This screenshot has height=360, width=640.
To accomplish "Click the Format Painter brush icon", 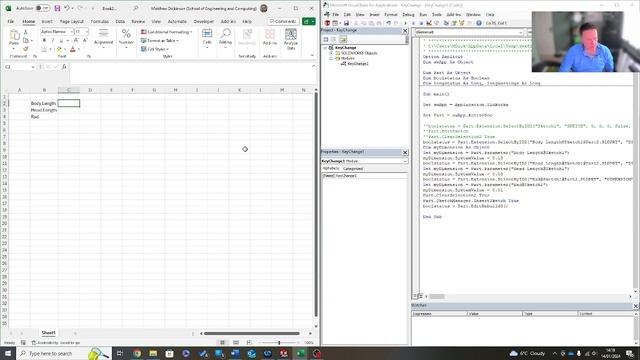I will [x=26, y=49].
